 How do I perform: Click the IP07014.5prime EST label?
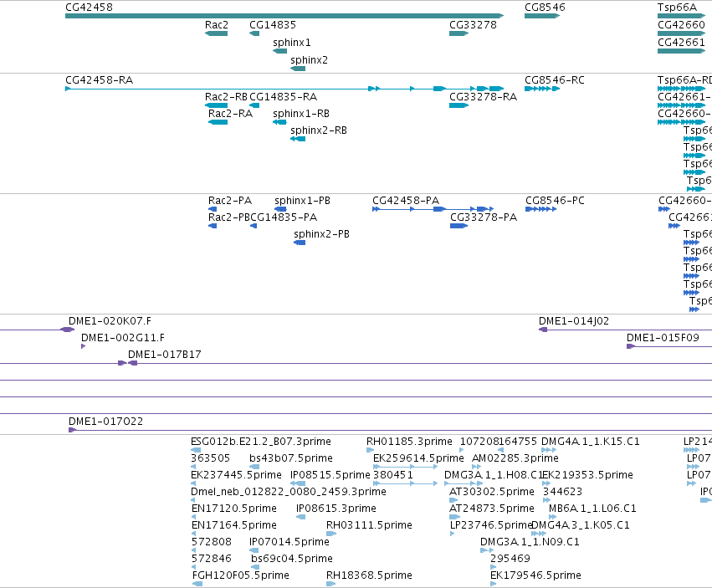click(289, 542)
